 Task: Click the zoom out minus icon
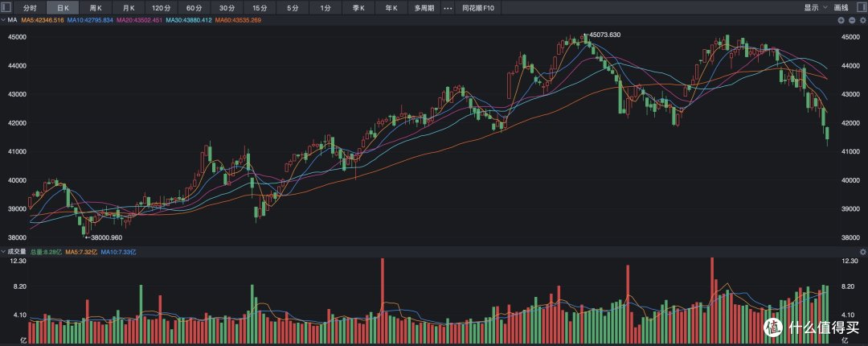[x=851, y=20]
